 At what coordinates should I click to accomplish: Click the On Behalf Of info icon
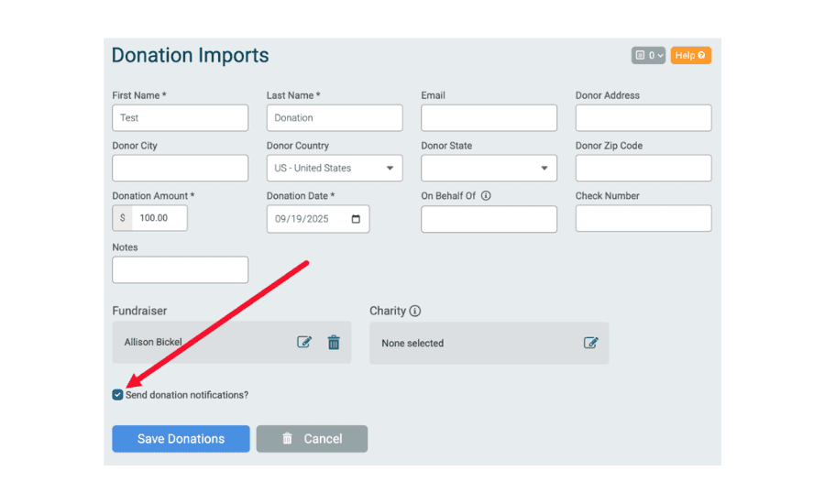(486, 196)
